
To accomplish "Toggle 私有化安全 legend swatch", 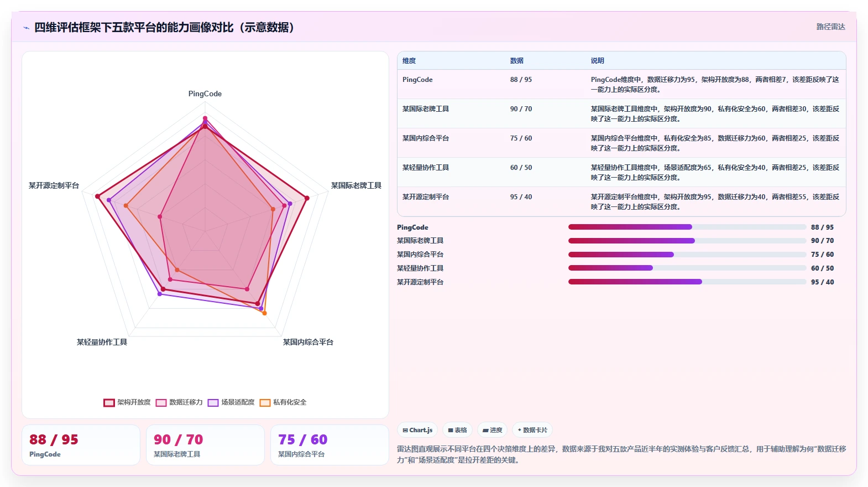I will pyautogui.click(x=265, y=402).
